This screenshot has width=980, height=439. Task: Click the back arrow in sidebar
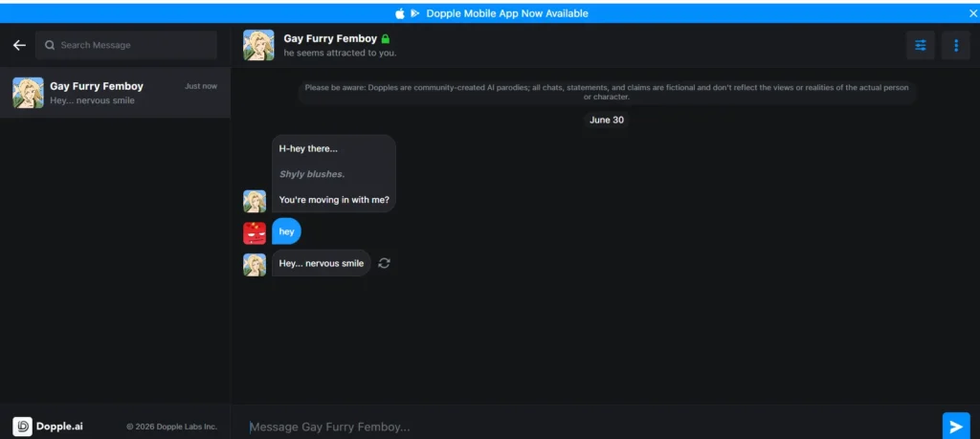pyautogui.click(x=19, y=45)
